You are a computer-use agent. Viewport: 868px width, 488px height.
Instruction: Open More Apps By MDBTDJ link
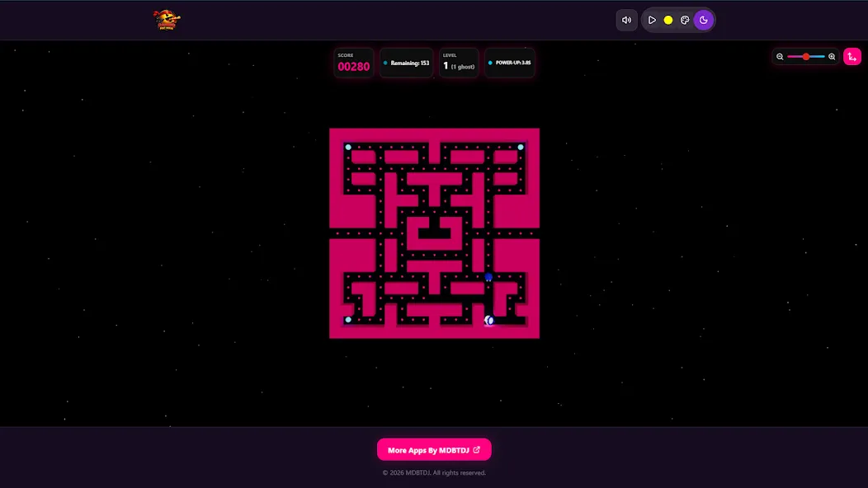[434, 450]
